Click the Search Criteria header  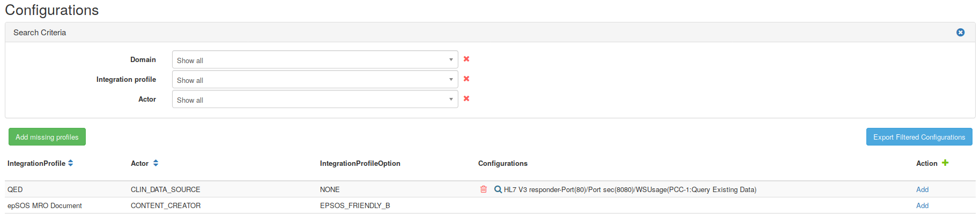point(40,33)
